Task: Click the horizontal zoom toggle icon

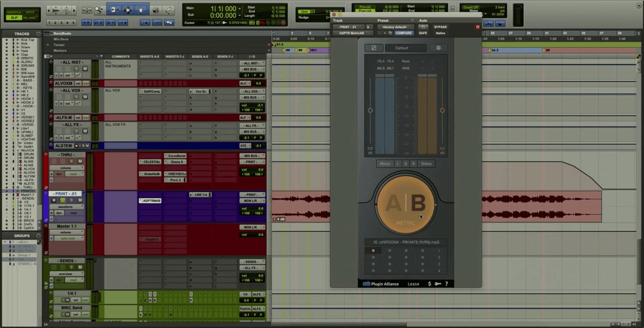Action: point(87,10)
